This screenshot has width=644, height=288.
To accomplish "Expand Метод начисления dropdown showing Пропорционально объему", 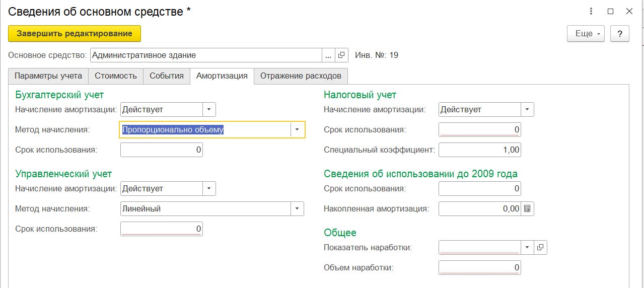I will 297,129.
